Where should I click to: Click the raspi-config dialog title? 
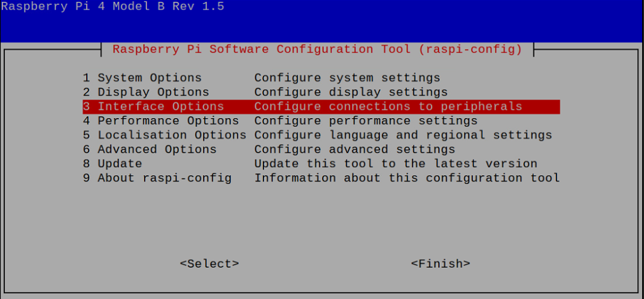click(x=317, y=49)
